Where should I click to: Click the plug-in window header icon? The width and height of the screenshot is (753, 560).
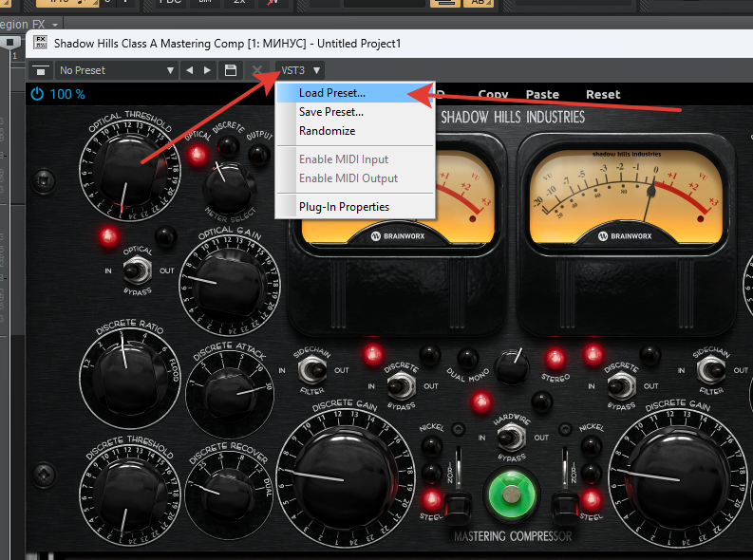pos(40,43)
